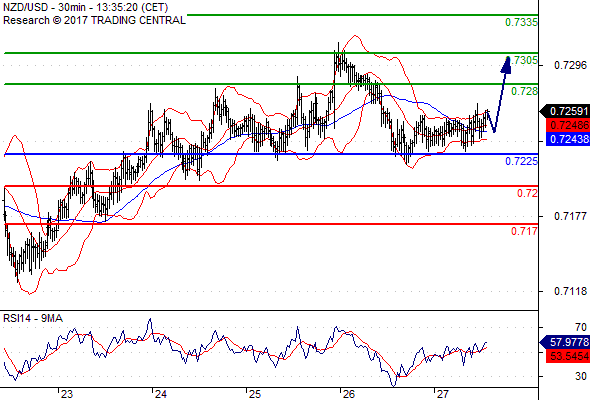The width and height of the screenshot is (590, 400).
Task: Click the blue forecast arrow head
Action: [506, 65]
